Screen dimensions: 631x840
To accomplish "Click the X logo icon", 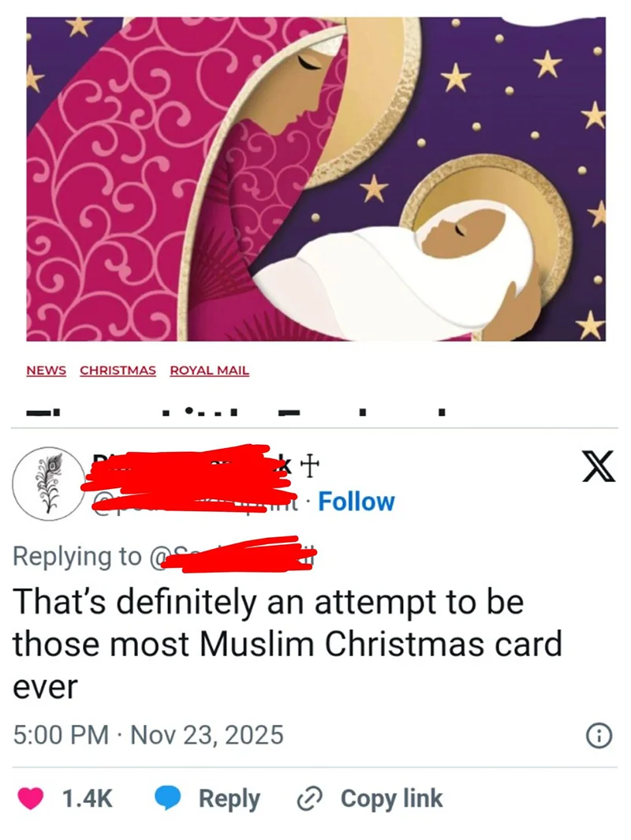I will 599,467.
